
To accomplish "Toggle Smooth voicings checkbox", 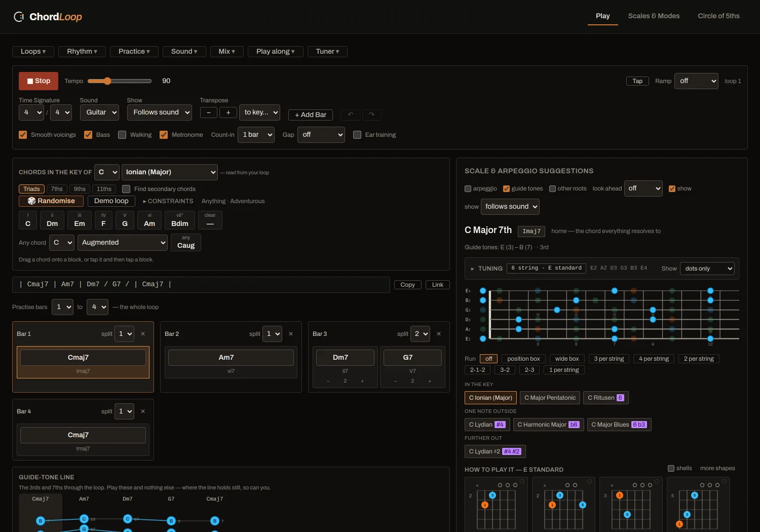I will 23,135.
